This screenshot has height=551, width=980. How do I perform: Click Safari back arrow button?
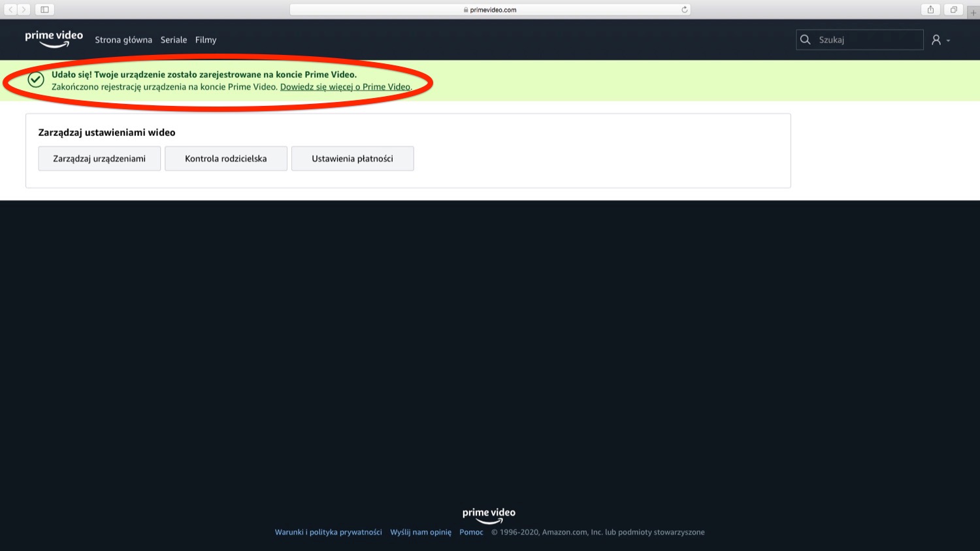pyautogui.click(x=10, y=10)
